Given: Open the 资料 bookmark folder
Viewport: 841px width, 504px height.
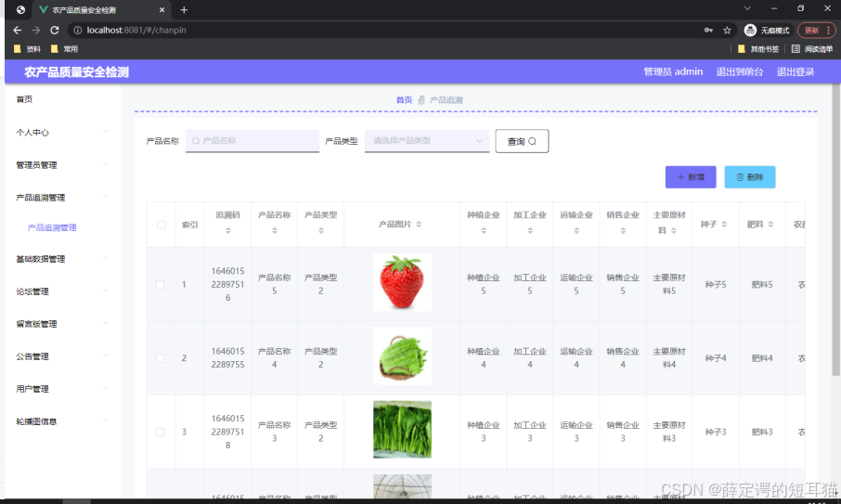Looking at the screenshot, I should tap(27, 49).
